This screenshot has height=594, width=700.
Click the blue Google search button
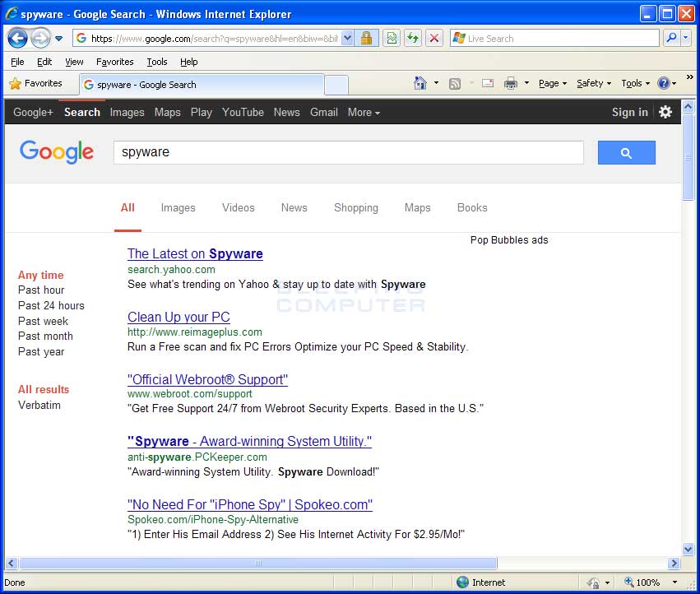pos(626,152)
